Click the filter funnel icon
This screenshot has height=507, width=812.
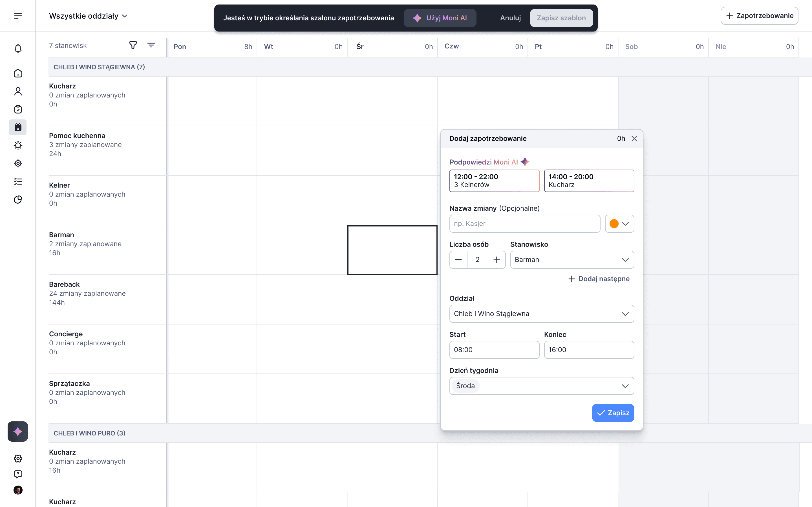click(x=133, y=45)
